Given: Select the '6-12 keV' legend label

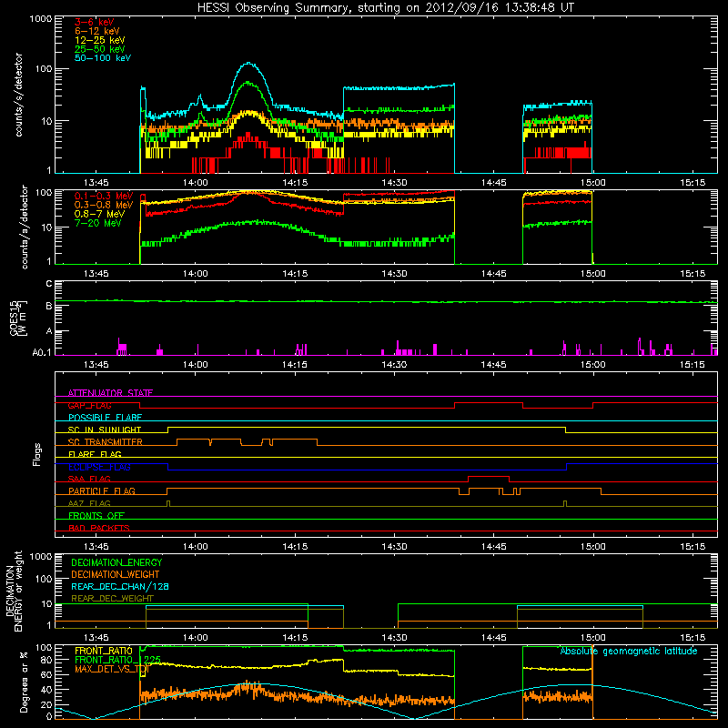Looking at the screenshot, I should (97, 31).
